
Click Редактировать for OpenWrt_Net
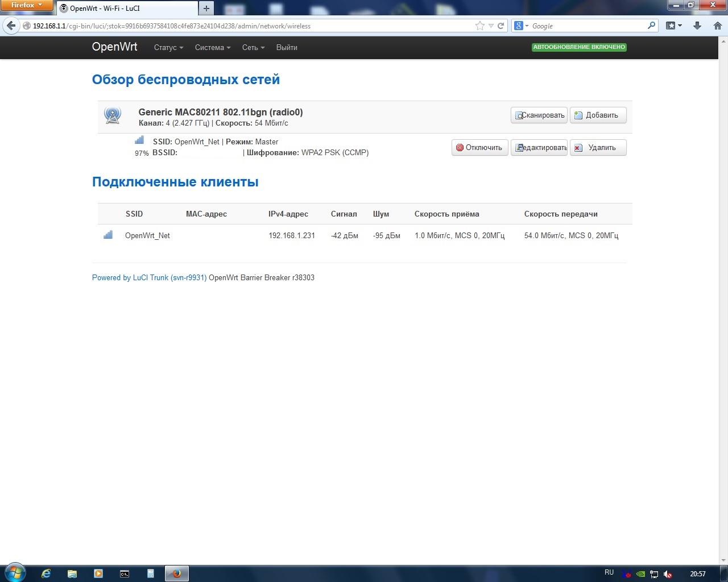539,148
